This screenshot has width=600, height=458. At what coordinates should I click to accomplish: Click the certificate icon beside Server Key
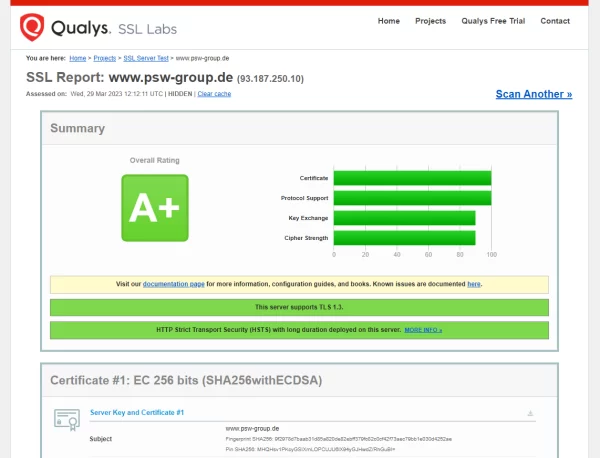(67, 418)
